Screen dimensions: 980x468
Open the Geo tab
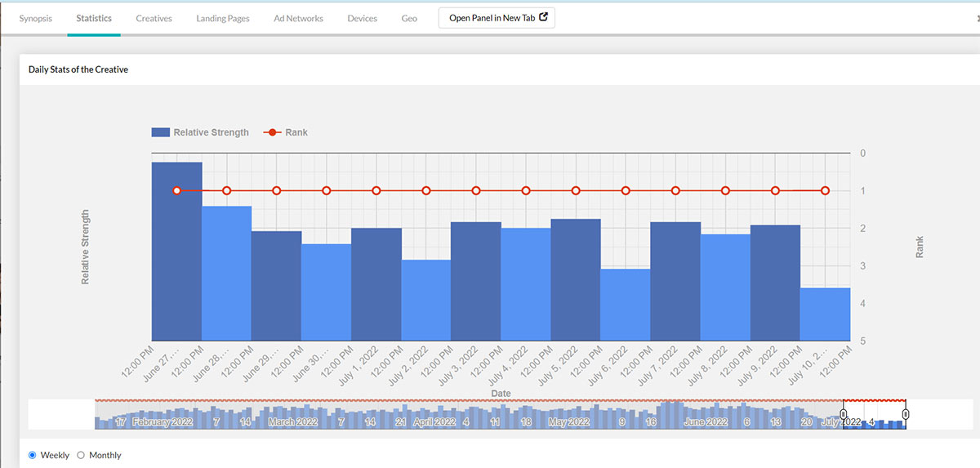tap(409, 18)
